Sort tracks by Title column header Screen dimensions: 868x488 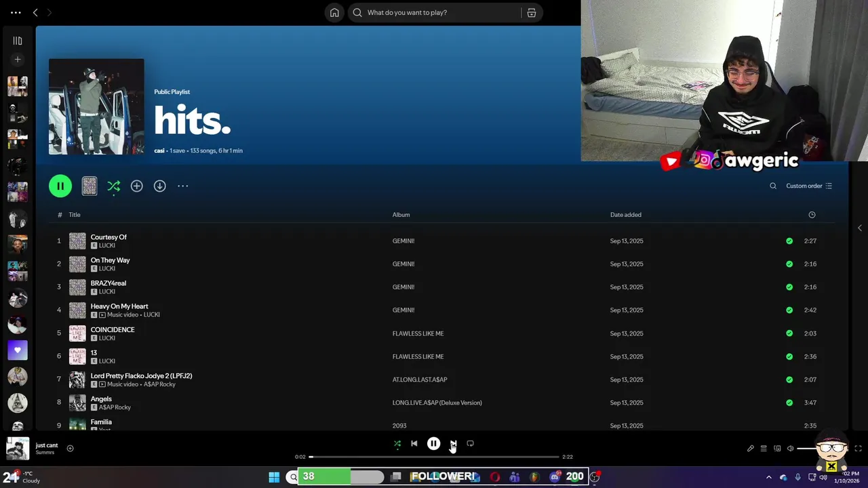click(75, 215)
